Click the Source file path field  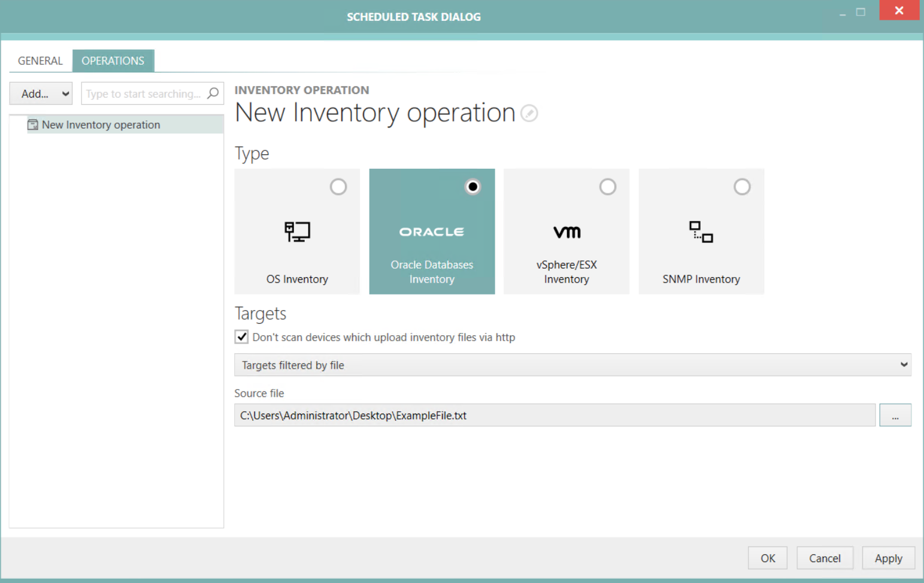coord(555,415)
